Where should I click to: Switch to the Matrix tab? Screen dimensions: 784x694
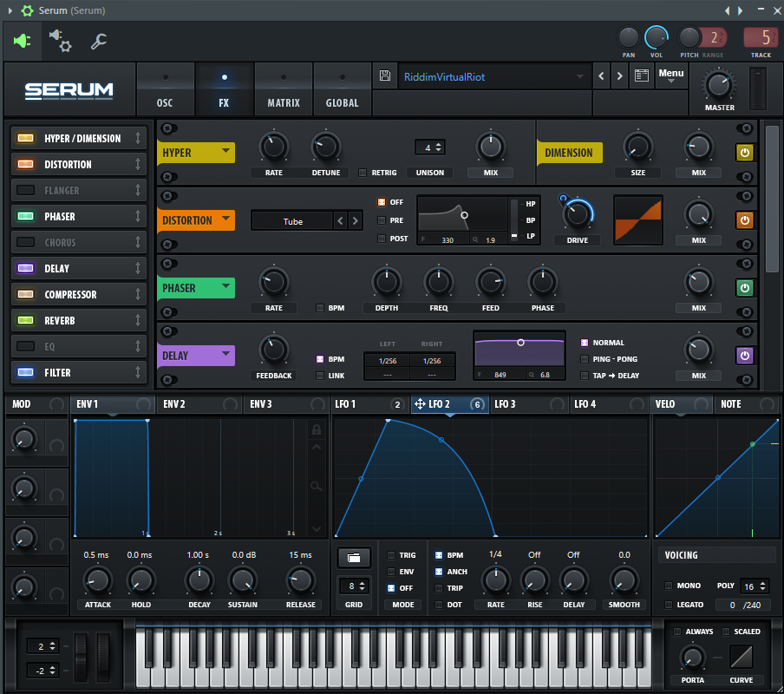(x=284, y=89)
